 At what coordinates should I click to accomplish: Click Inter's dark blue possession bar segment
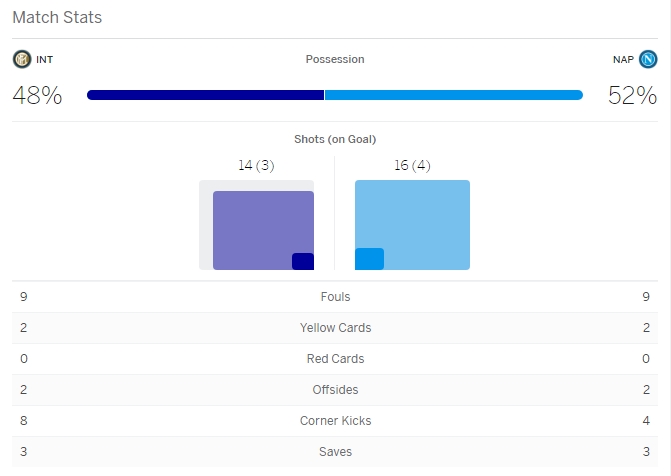pos(205,95)
